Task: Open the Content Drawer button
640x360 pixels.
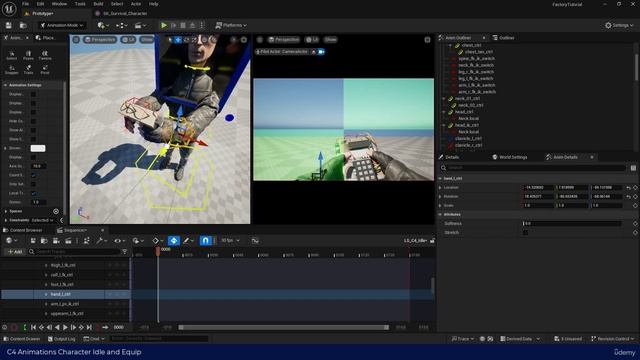Action: coord(22,339)
